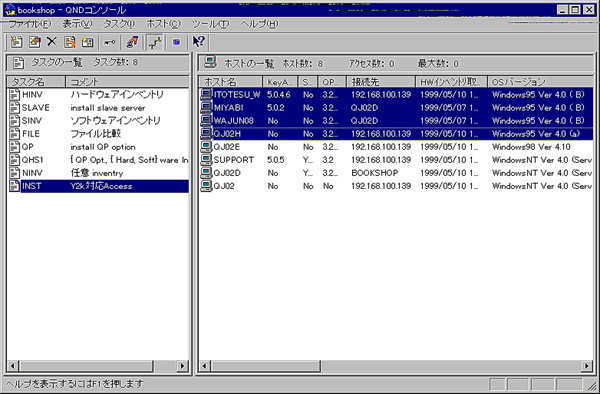The image size is (600, 394).
Task: Click the computer icon of host MIYABI
Action: point(207,107)
